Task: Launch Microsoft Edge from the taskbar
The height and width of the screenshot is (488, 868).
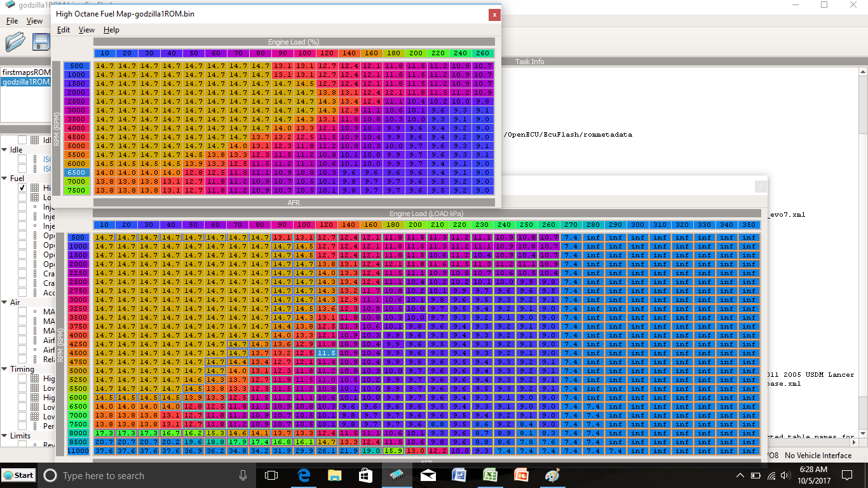Action: coord(303,475)
